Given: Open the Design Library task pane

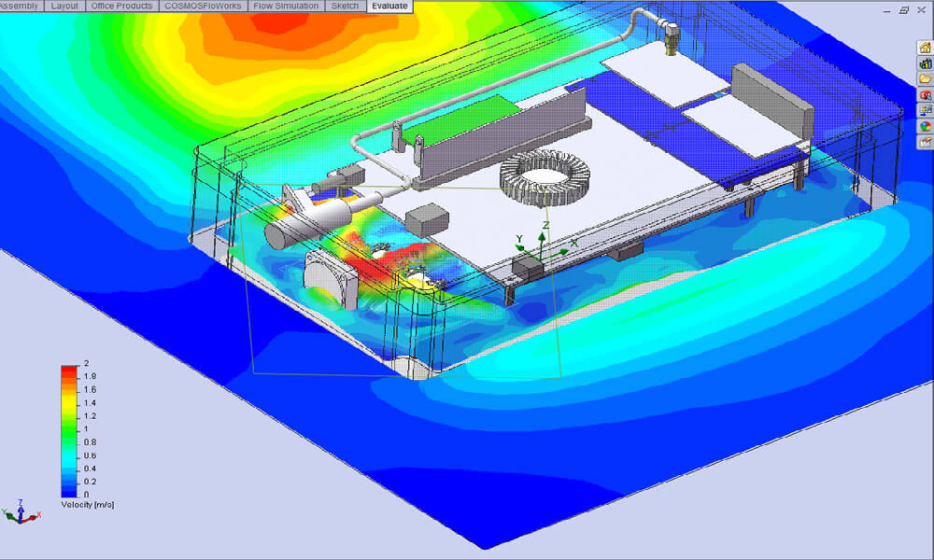Looking at the screenshot, I should coord(925,63).
